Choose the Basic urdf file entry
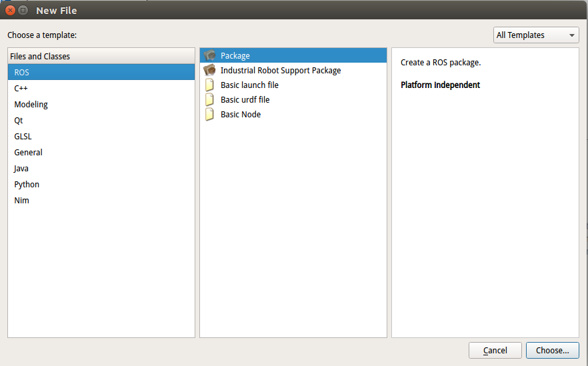This screenshot has width=588, height=366. point(293,100)
